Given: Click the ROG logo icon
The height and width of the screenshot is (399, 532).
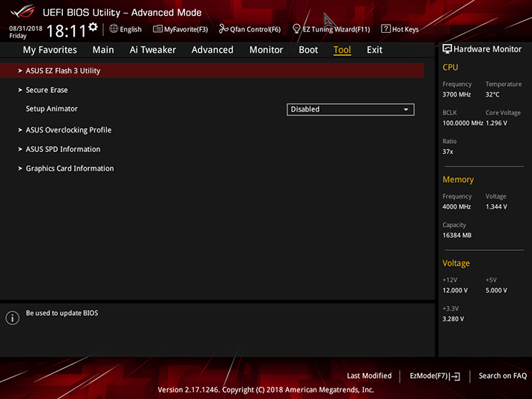Looking at the screenshot, I should [23, 11].
